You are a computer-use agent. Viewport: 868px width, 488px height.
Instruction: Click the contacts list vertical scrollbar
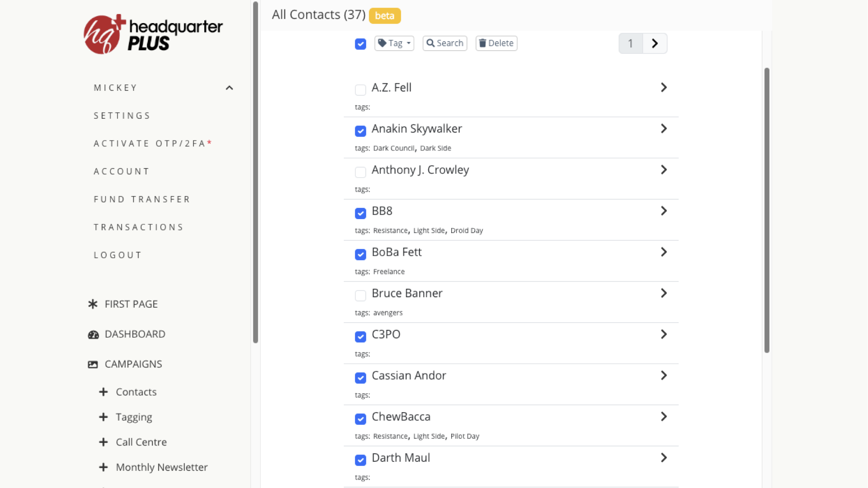coord(767,210)
